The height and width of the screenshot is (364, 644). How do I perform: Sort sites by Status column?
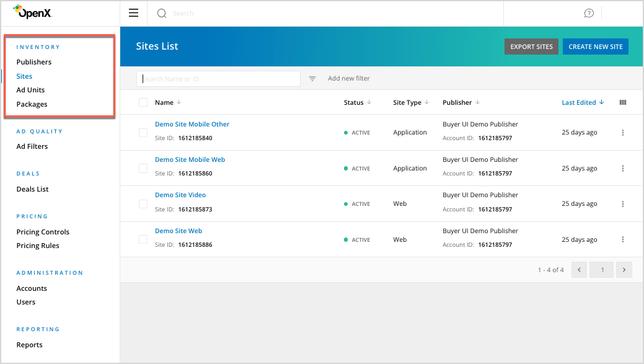coord(357,102)
